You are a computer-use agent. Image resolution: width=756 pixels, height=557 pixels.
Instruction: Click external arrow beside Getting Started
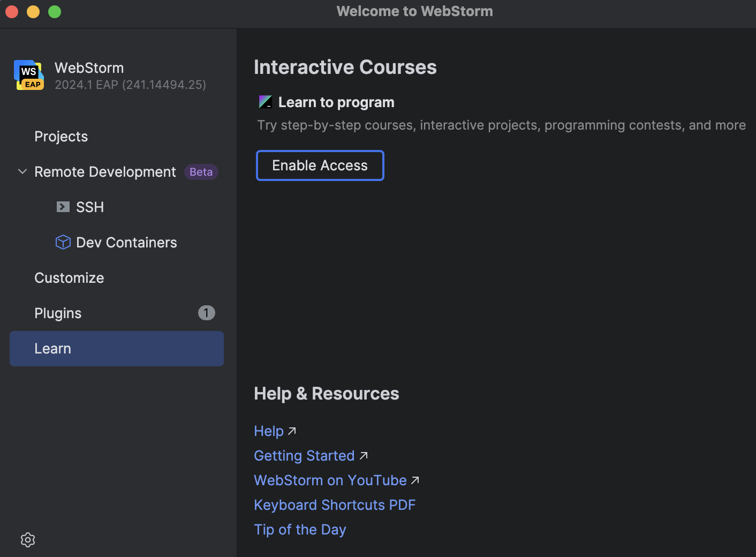(x=364, y=455)
